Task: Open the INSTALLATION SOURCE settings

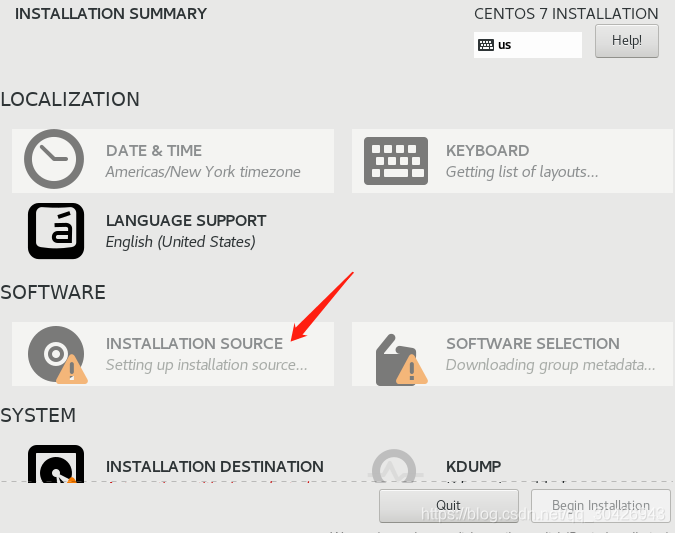Action: [173, 354]
